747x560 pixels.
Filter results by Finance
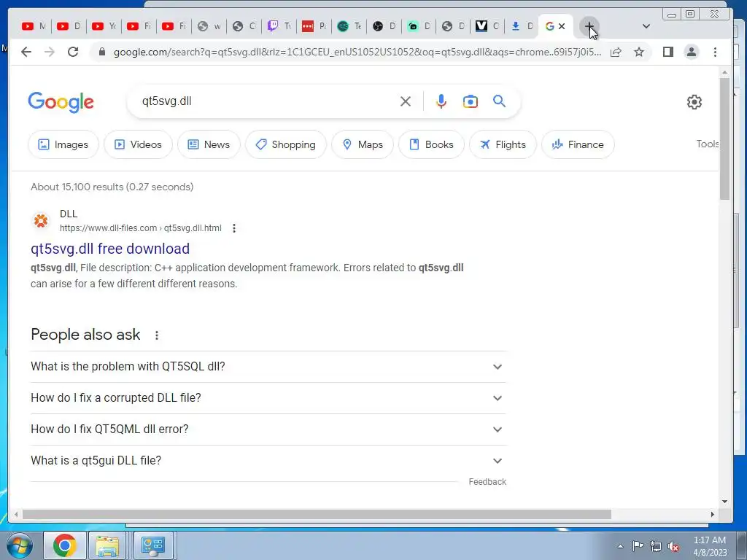tap(578, 144)
